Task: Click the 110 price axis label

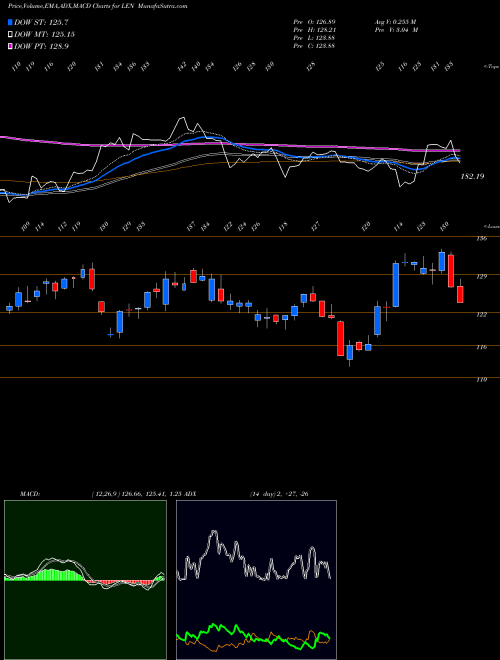Action: click(482, 379)
